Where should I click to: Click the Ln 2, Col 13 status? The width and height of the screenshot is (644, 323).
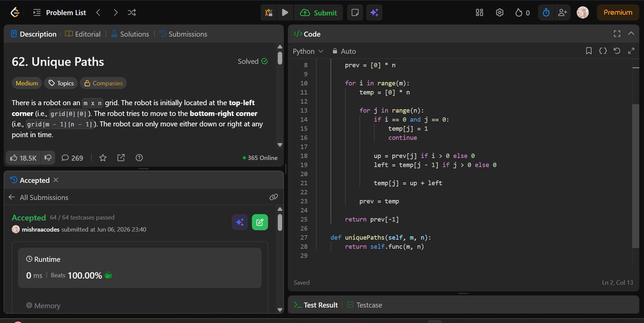[x=617, y=282]
